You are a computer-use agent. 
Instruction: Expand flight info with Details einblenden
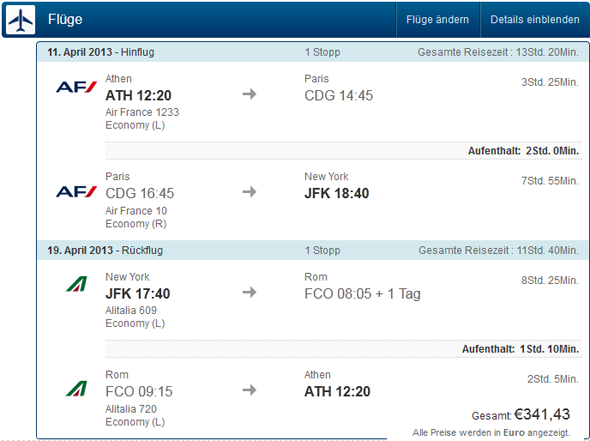(535, 20)
